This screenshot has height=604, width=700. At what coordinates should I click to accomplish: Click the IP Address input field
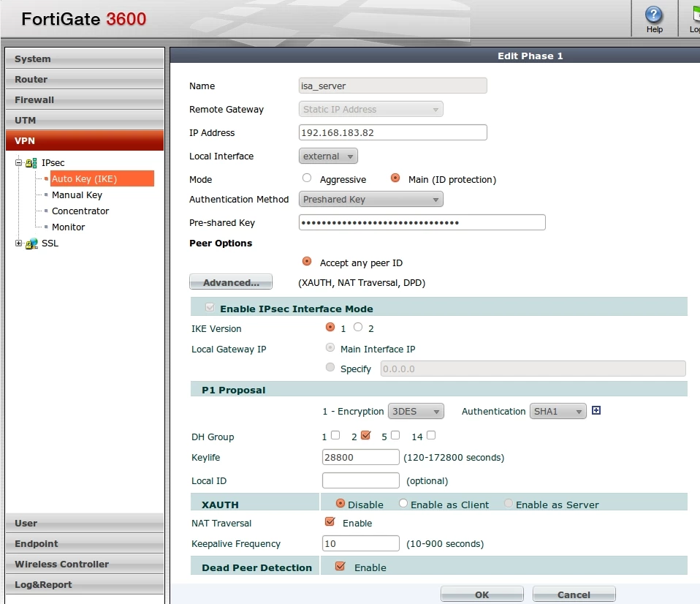tap(393, 132)
